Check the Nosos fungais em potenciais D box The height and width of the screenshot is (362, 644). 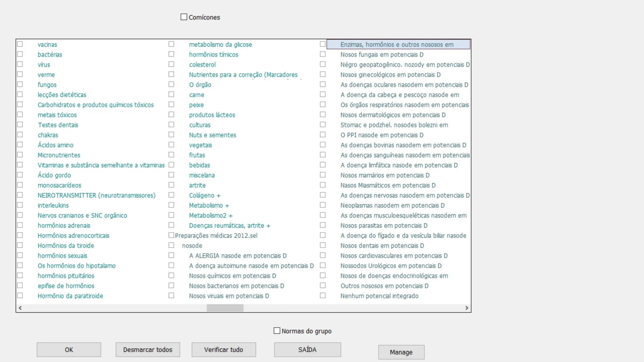323,54
